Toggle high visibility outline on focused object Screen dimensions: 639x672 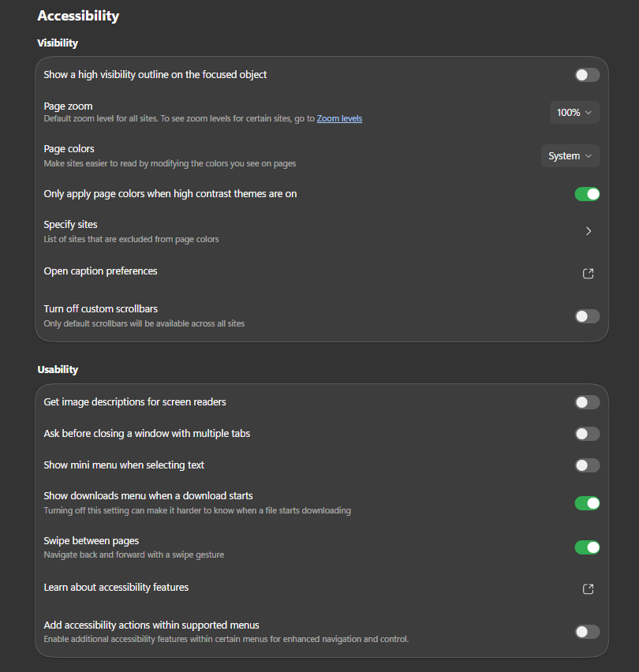click(x=587, y=75)
